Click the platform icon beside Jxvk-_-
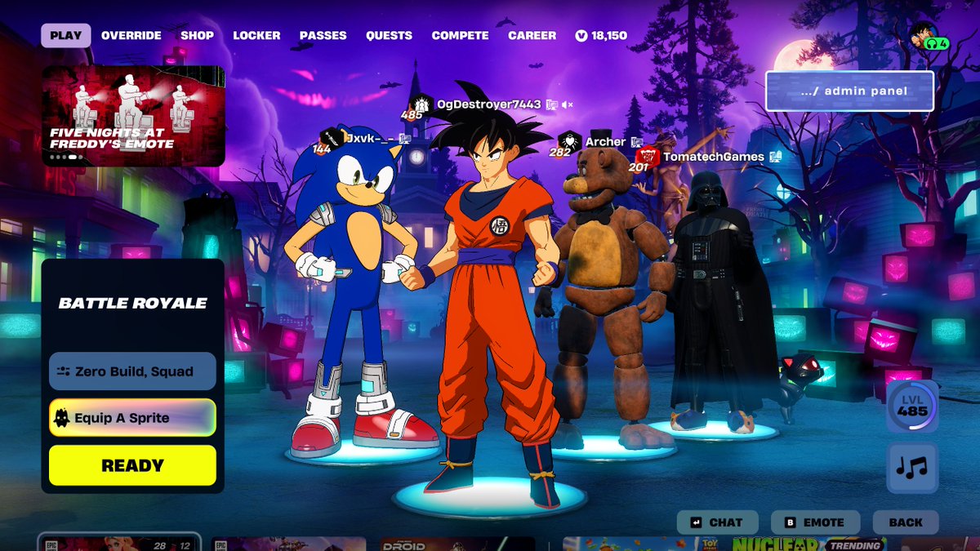 click(x=404, y=139)
